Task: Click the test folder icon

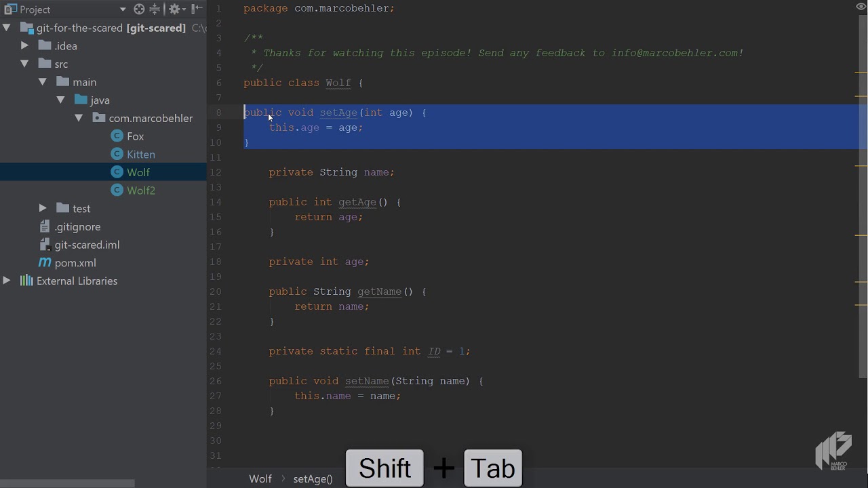Action: 63,208
